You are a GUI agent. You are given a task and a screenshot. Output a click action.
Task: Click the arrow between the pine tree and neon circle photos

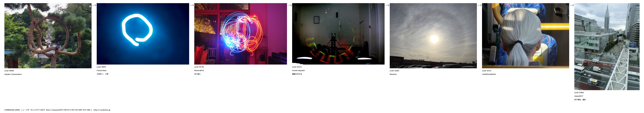point(94,5)
